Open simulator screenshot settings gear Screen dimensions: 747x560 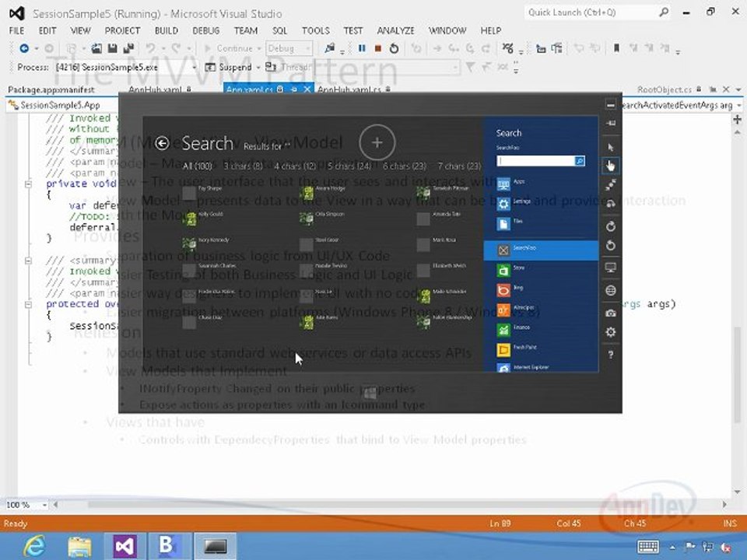pos(611,332)
